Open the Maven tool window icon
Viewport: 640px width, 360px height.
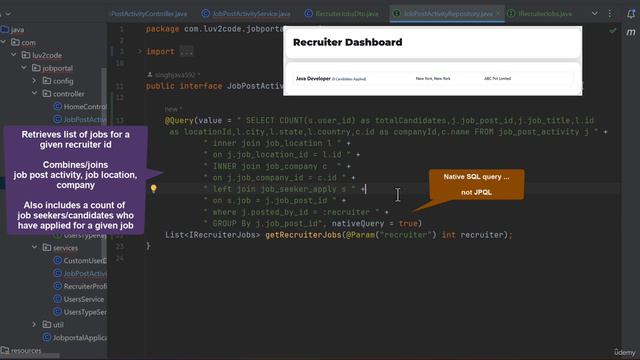631,32
